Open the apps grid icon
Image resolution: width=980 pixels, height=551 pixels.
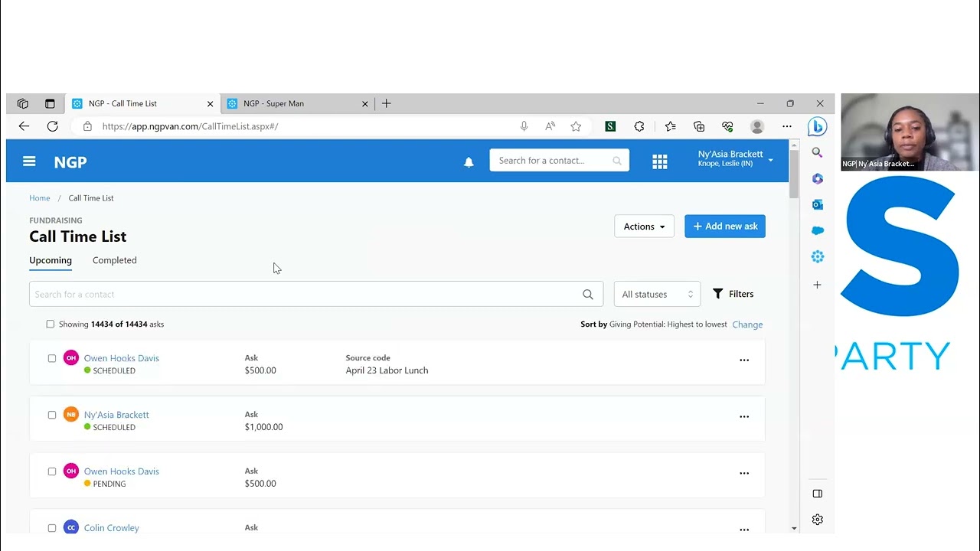660,161
